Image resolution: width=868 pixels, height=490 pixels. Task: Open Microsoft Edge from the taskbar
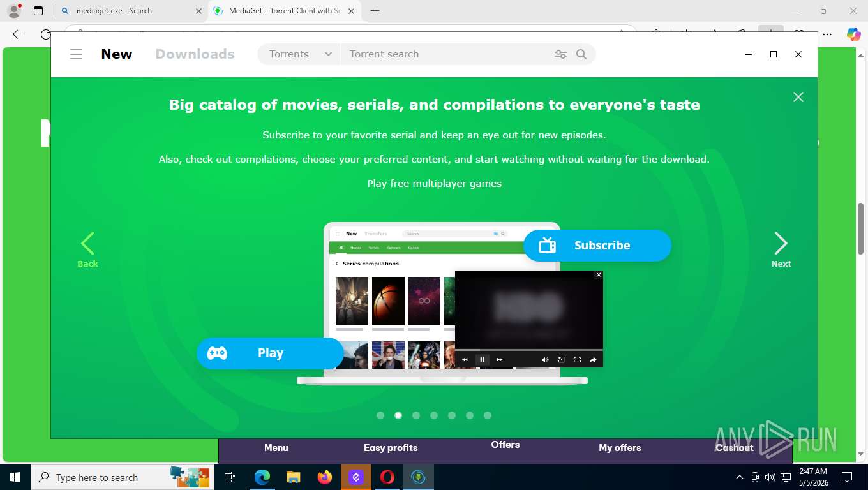[262, 477]
